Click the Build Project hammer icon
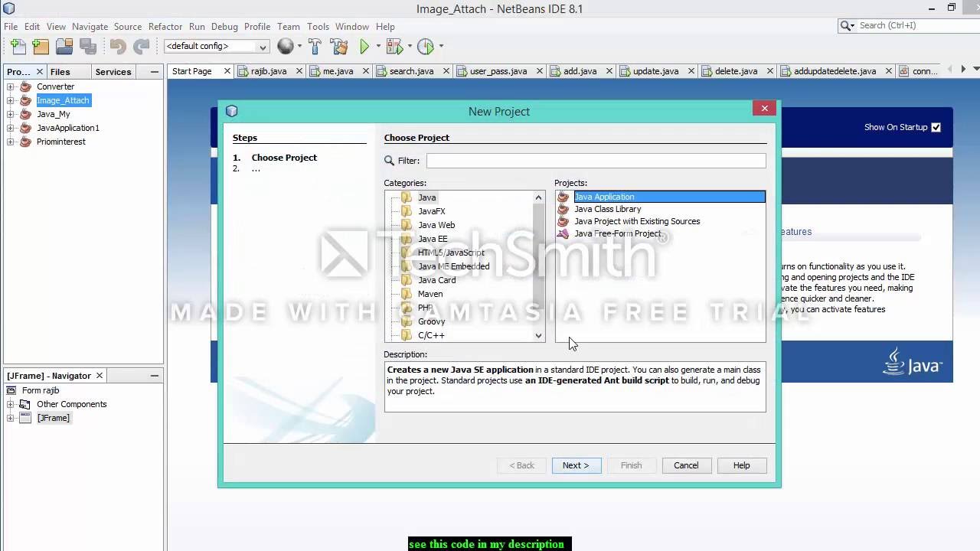The width and height of the screenshot is (980, 551). pyautogui.click(x=315, y=47)
